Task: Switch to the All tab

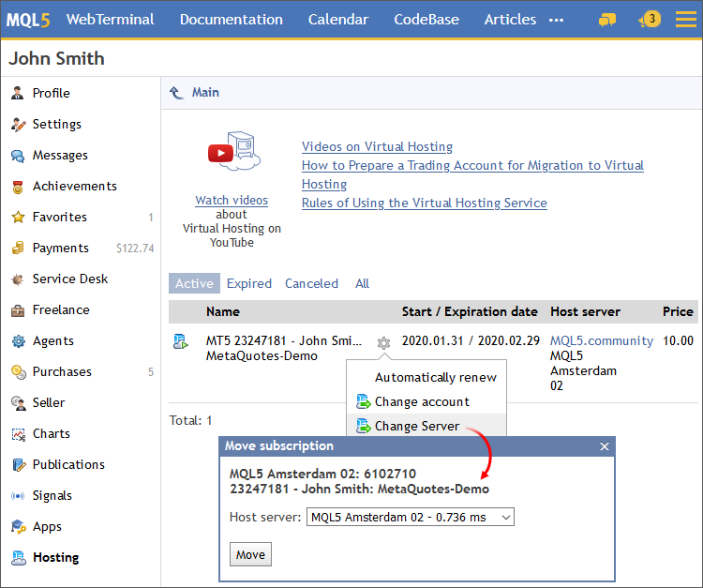Action: point(362,283)
